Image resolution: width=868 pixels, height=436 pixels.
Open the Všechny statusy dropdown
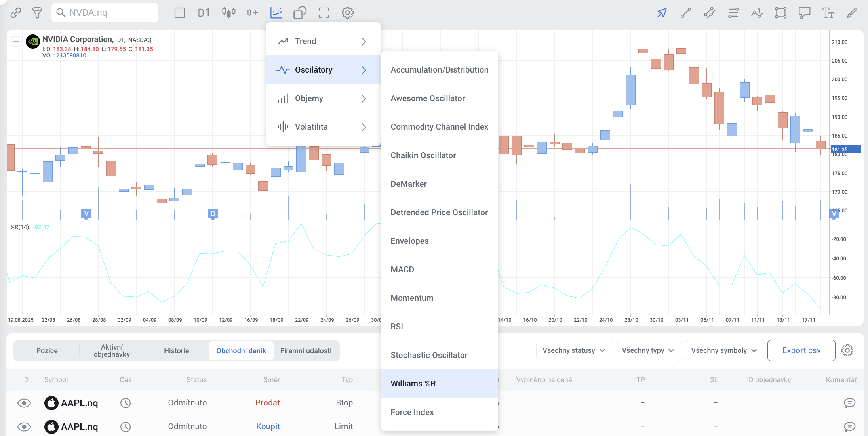pyautogui.click(x=574, y=350)
